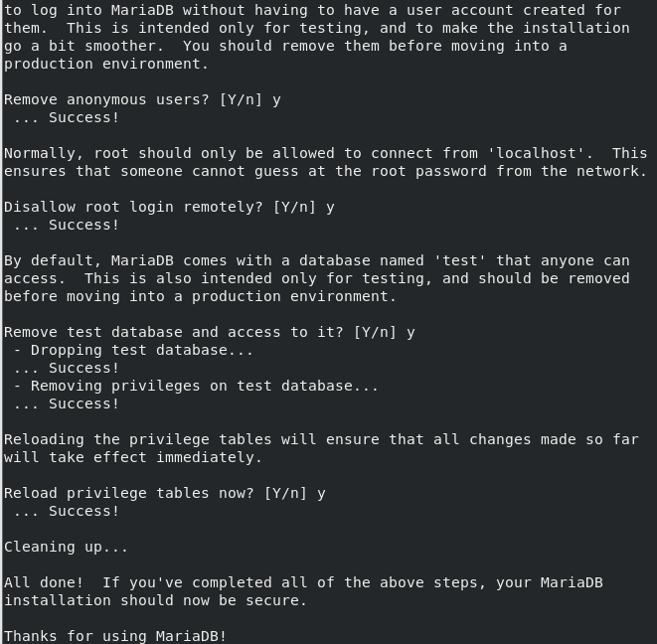
Task: Click the Success line under root login prompt
Action: 67,225
